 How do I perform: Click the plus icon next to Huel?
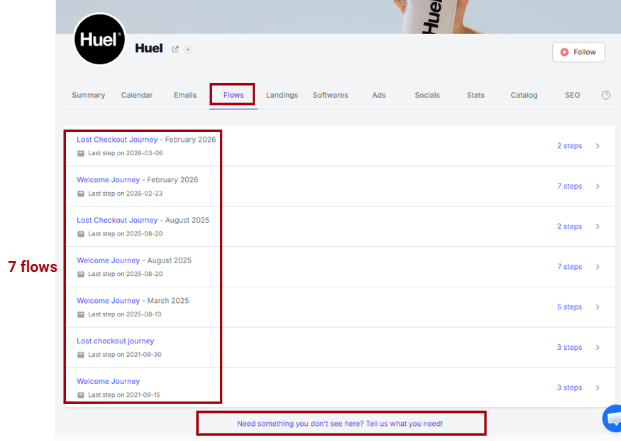(188, 49)
